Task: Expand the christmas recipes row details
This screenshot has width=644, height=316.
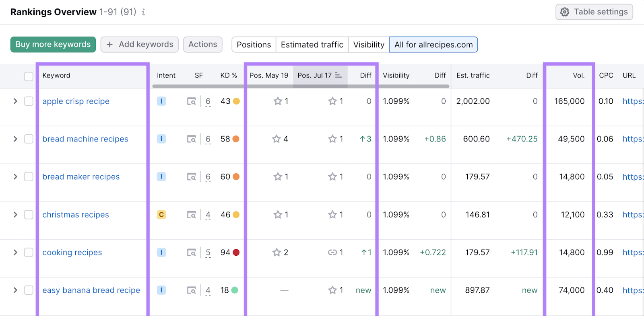Action: pyautogui.click(x=15, y=215)
